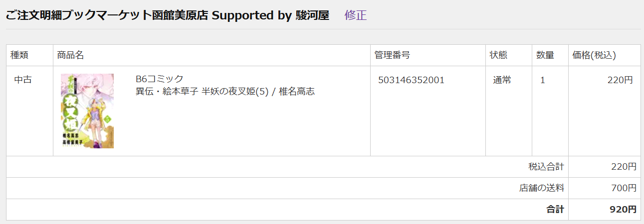The width and height of the screenshot is (644, 224).
Task: Click the 商品名 column header
Action: 70,55
